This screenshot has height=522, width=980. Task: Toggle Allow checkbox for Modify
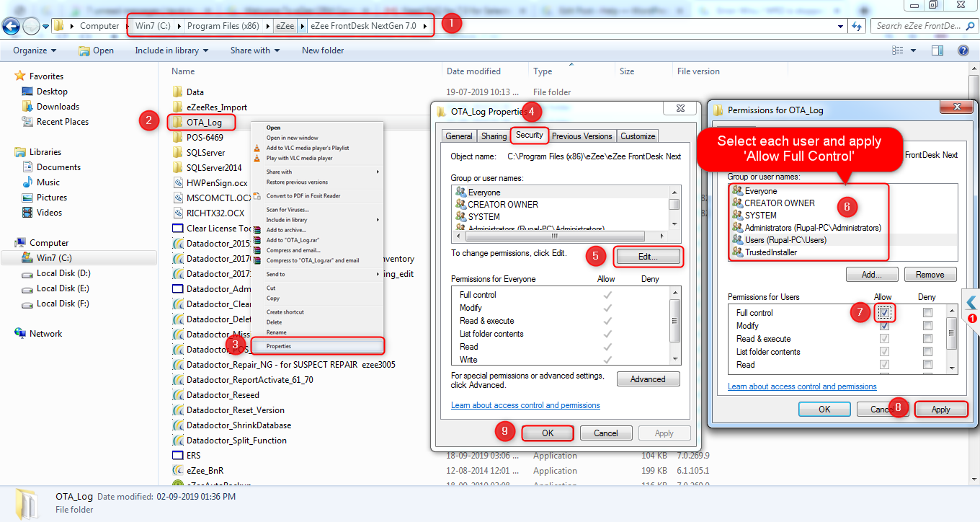click(883, 326)
